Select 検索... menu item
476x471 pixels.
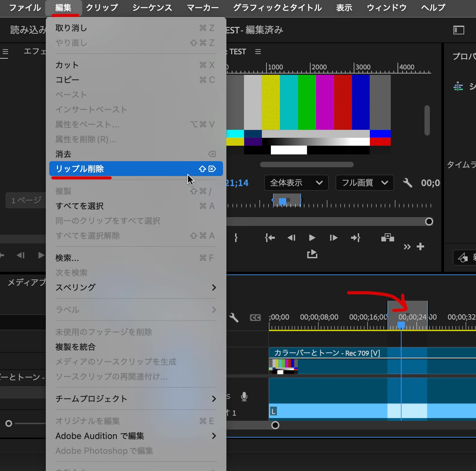point(136,258)
